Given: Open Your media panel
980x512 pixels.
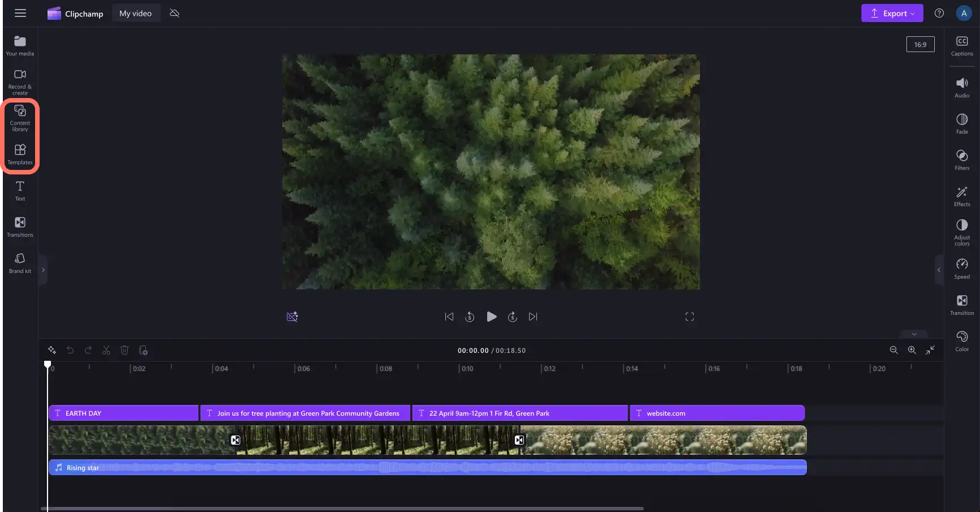Looking at the screenshot, I should pyautogui.click(x=20, y=46).
